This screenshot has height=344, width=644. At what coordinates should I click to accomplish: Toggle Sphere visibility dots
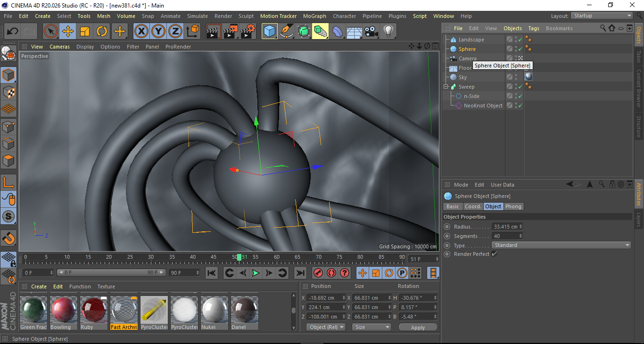pos(516,49)
